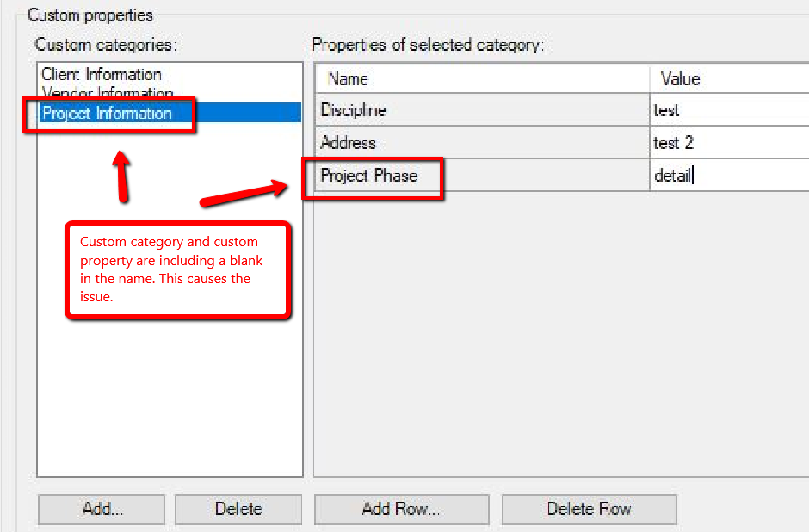Click Delete Row to remove selected property
This screenshot has height=532, width=809.
point(589,510)
